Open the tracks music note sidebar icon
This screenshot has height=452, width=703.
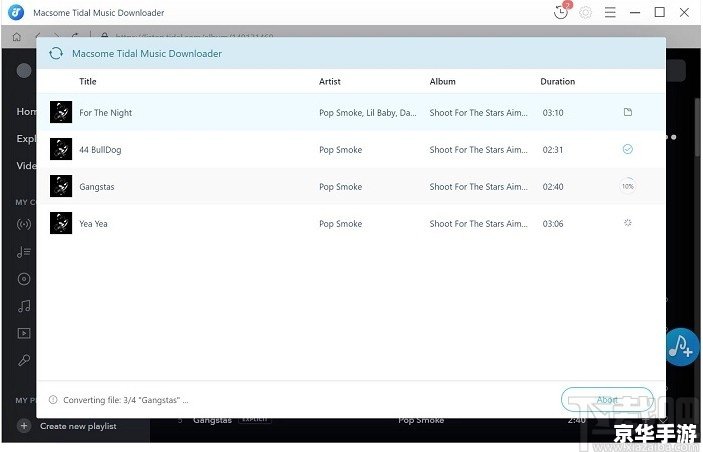24,306
